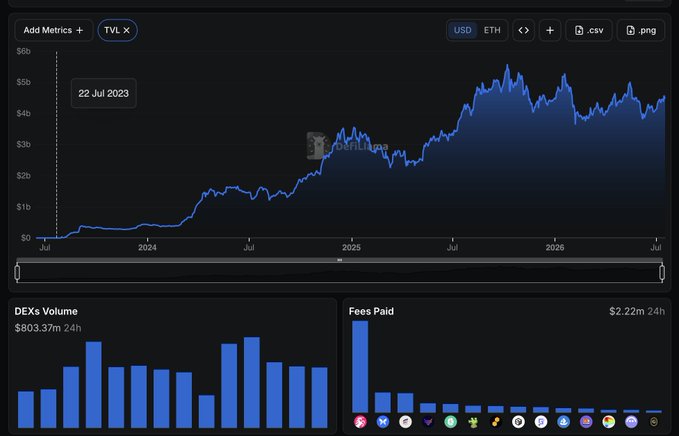
Task: Click the last bar in DEXs Volume chart
Action: 320,397
